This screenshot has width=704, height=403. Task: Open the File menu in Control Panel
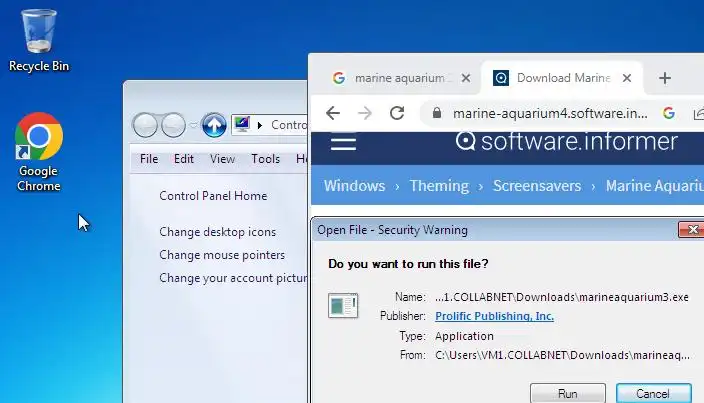point(149,159)
